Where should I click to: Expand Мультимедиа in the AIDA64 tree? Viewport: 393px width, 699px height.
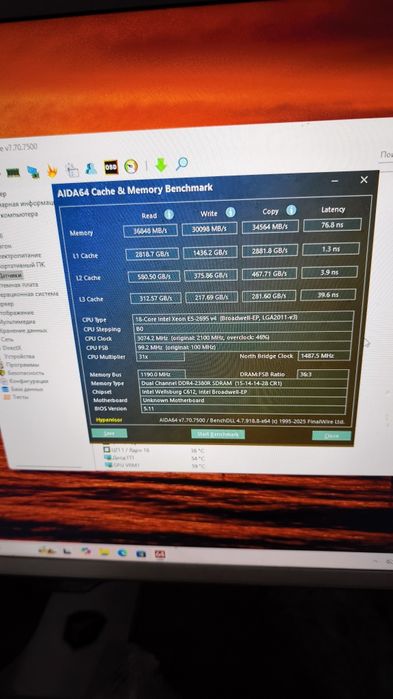(18, 321)
